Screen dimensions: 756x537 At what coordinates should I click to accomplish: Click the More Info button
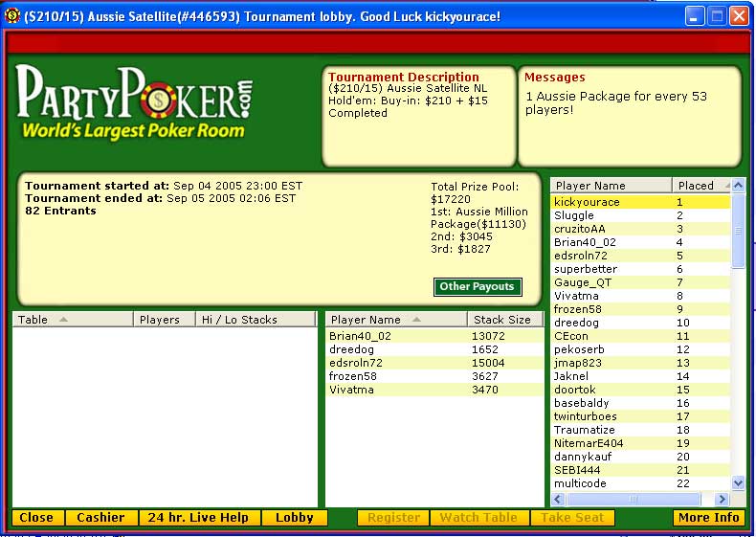point(708,518)
